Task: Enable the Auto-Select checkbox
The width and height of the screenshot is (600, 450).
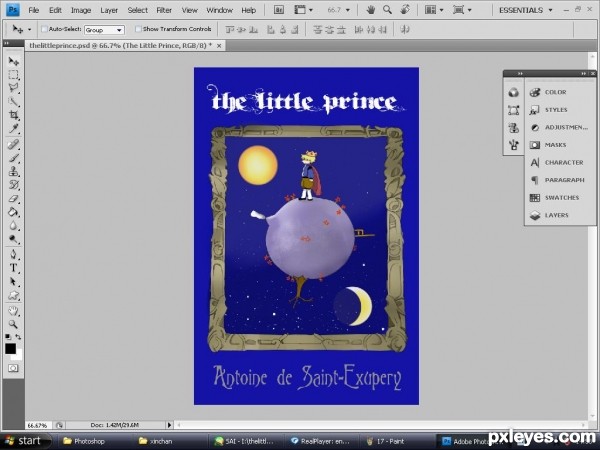Action: coord(44,29)
